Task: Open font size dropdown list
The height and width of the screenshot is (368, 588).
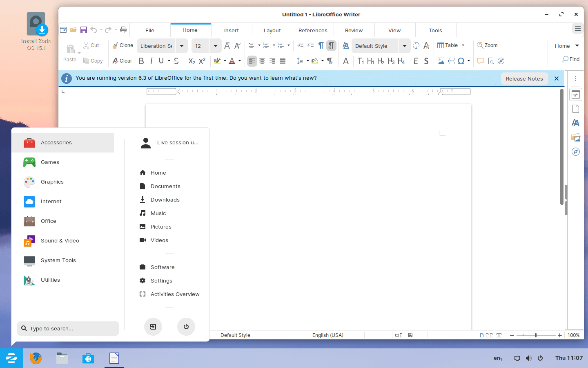Action: 216,46
